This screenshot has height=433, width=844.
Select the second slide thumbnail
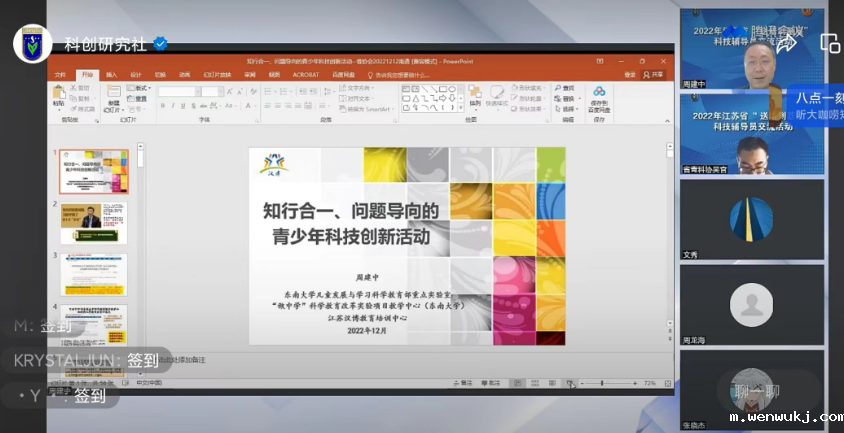[x=94, y=222]
